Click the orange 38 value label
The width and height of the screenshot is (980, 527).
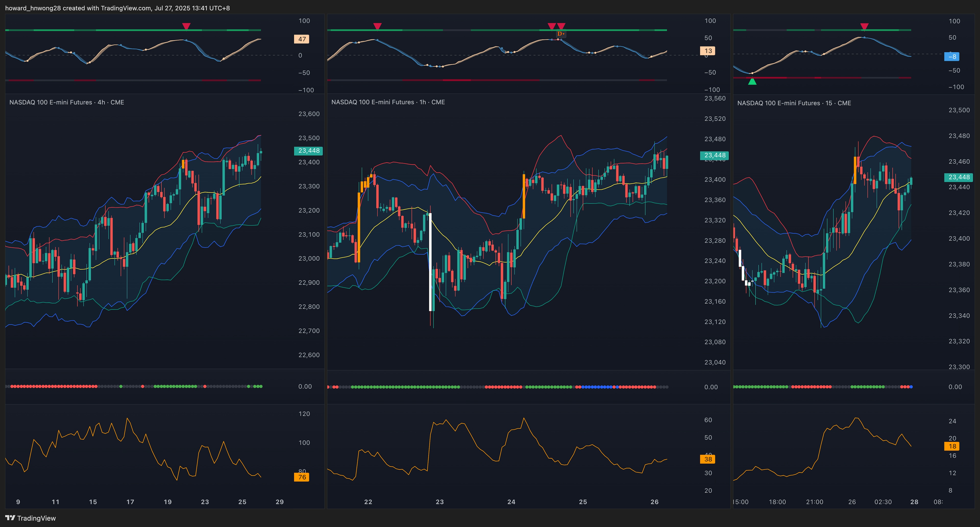point(708,459)
